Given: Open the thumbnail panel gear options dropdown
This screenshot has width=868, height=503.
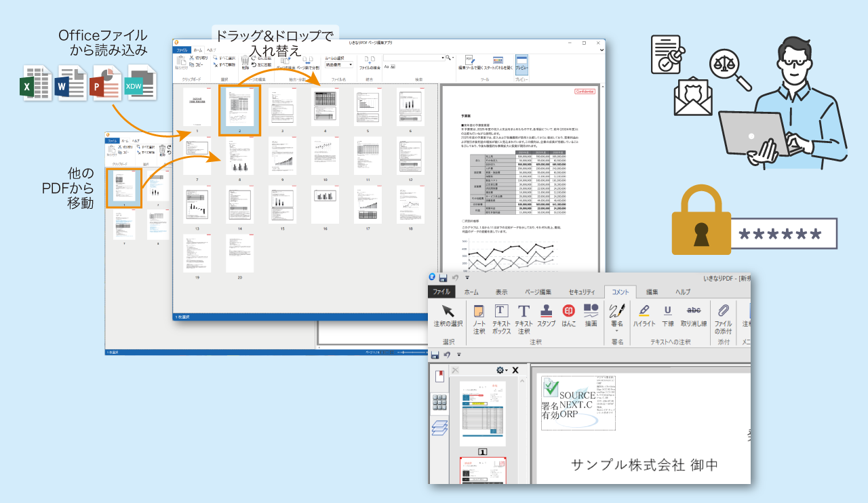Looking at the screenshot, I should (x=502, y=370).
